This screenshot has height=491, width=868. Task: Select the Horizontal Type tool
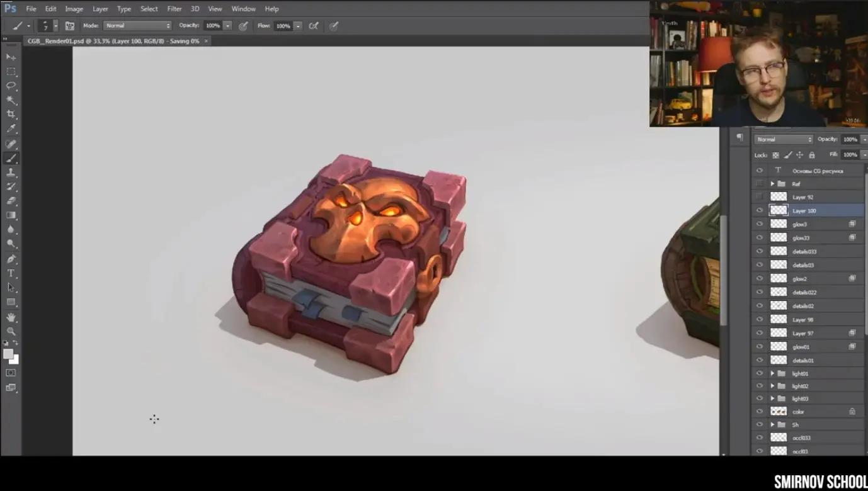tap(11, 273)
